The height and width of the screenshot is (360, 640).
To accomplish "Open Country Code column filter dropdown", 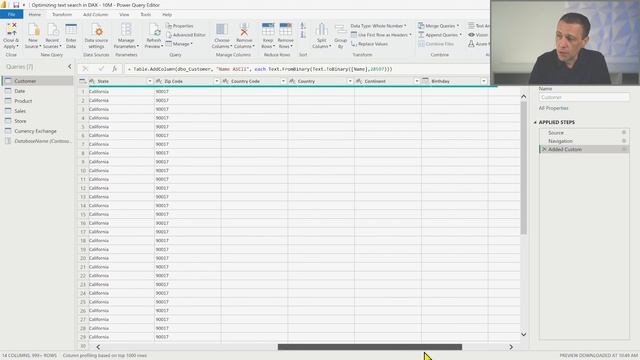I will (283, 81).
